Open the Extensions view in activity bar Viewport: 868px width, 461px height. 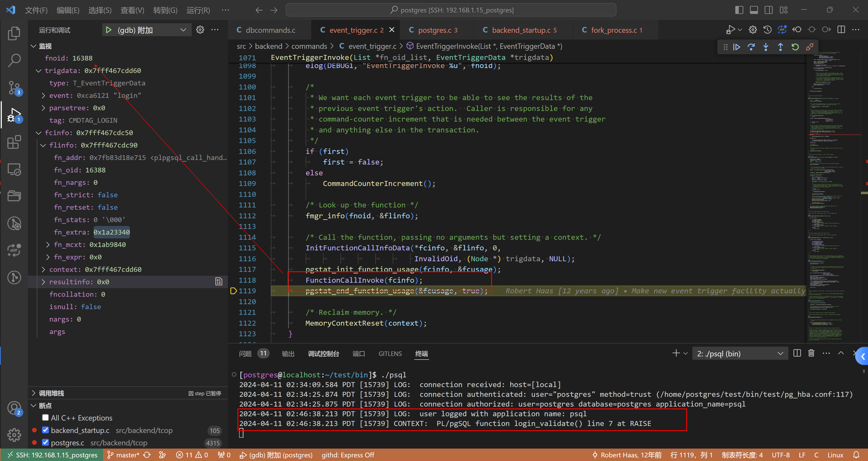coord(14,142)
